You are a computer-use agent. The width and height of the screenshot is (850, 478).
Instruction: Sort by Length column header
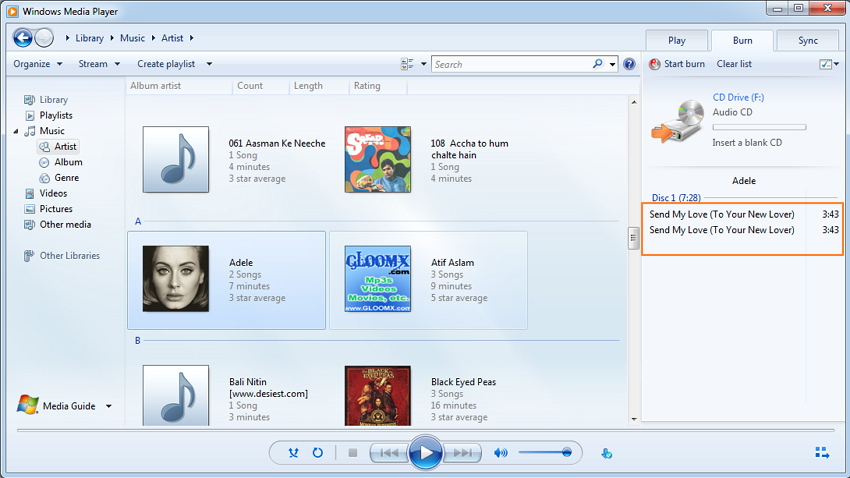tap(319, 86)
